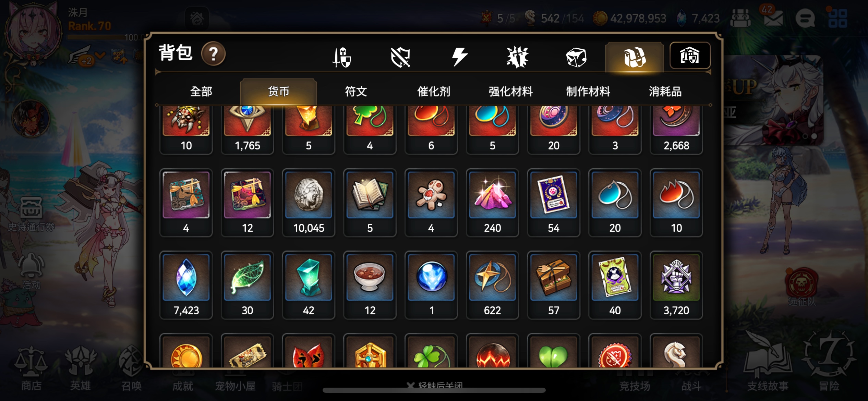The width and height of the screenshot is (868, 401).
Task: Select the ancient silver coin item 10,045
Action: [x=309, y=203]
